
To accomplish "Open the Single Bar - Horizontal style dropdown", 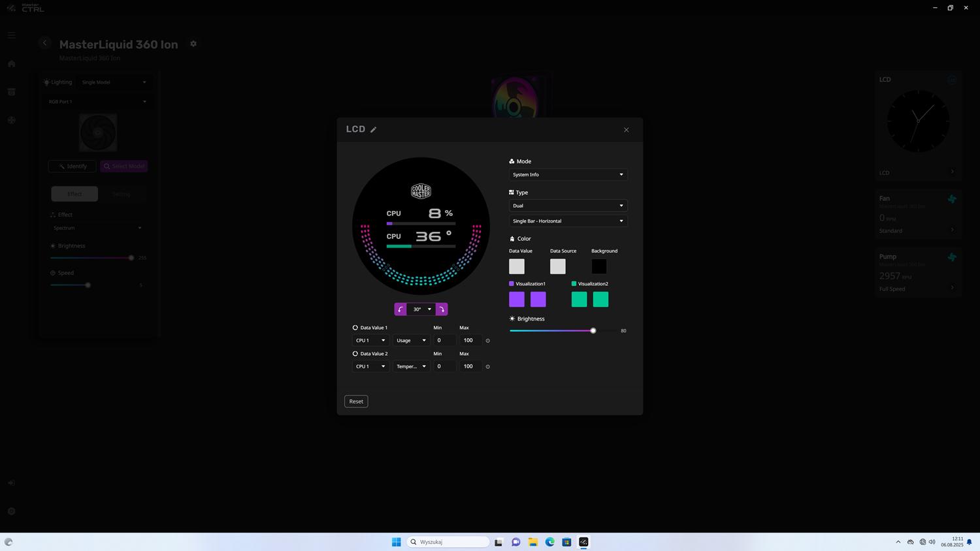I will [567, 221].
